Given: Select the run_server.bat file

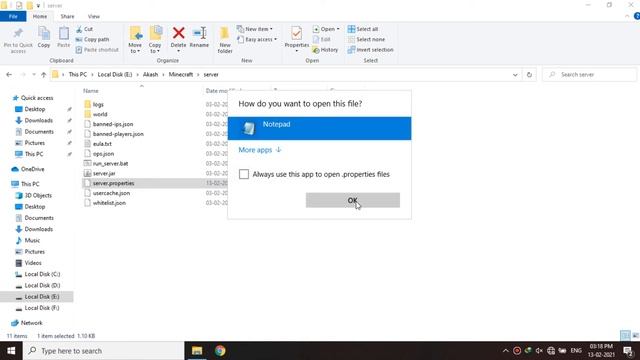Looking at the screenshot, I should 110,163.
